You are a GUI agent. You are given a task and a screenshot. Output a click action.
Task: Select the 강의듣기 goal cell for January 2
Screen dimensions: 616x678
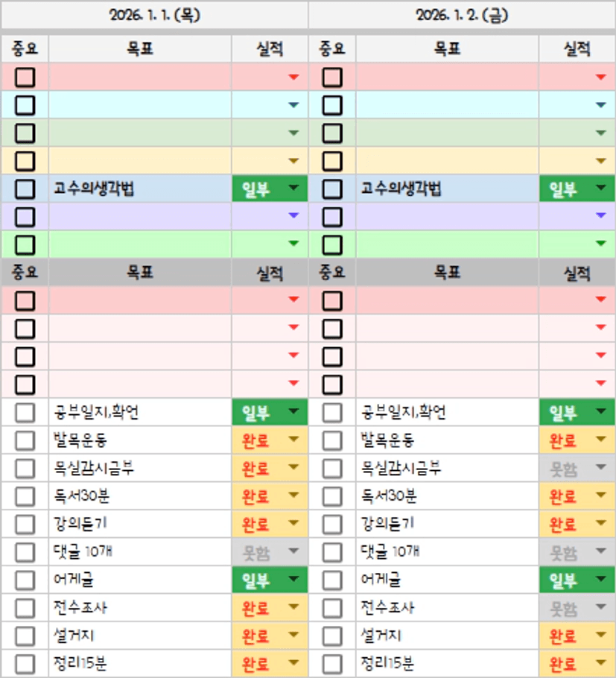447,524
